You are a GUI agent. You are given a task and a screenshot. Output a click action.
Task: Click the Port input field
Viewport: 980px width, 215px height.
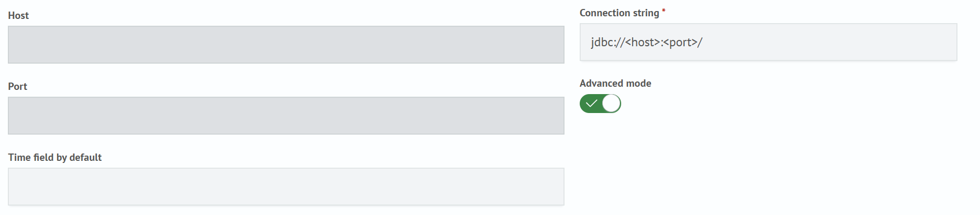click(286, 116)
